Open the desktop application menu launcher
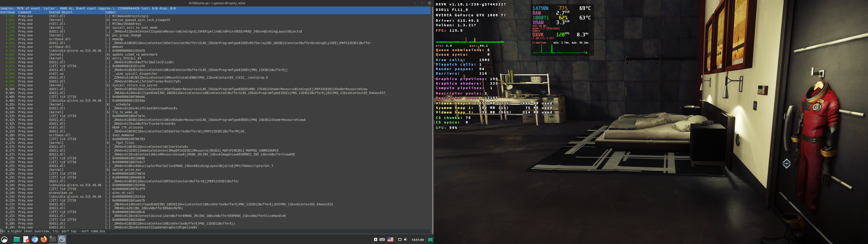This screenshot has width=868, height=244. 4,240
